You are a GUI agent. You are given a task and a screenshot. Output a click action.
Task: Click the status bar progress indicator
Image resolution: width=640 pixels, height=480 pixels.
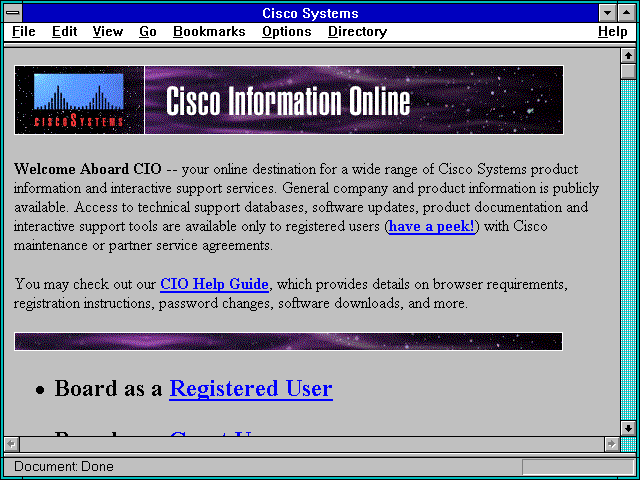[x=578, y=467]
